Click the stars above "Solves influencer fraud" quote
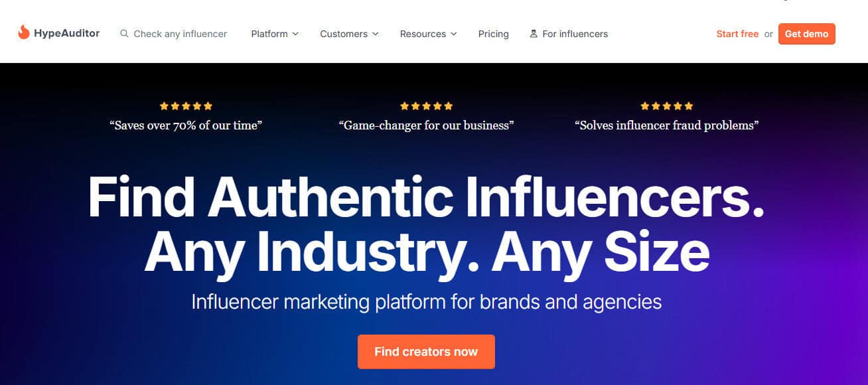Screen dimensions: 868x385 [666, 106]
